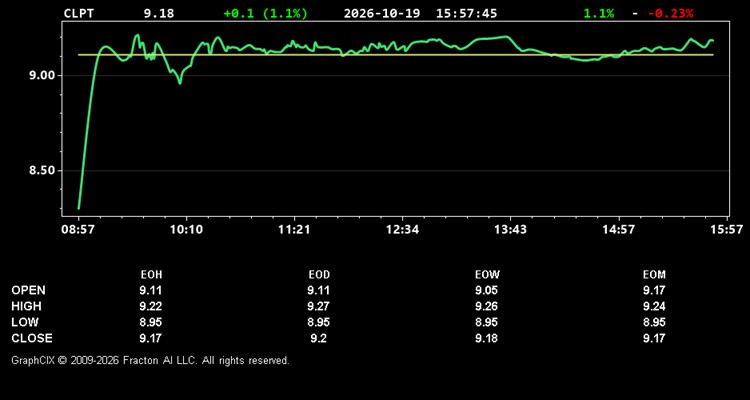Select EOD open value 9.11

(x=319, y=290)
